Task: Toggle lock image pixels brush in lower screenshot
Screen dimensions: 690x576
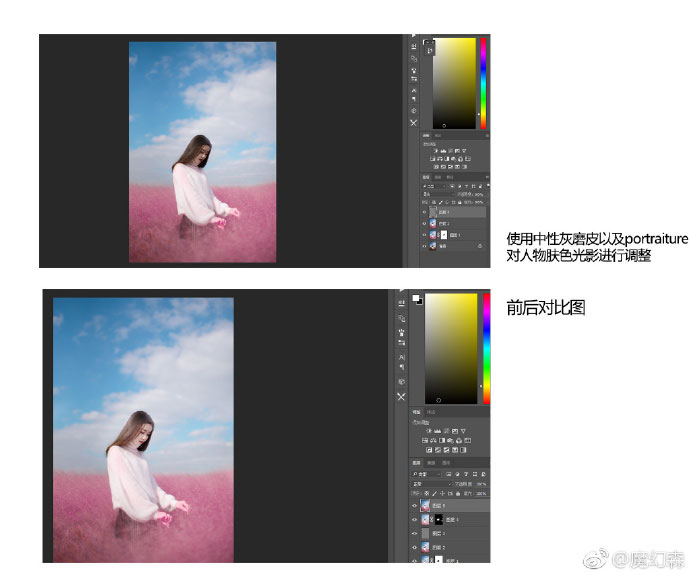Action: click(434, 494)
